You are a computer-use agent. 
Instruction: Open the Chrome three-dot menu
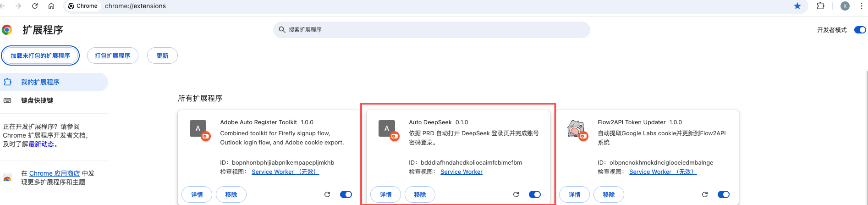(x=862, y=6)
